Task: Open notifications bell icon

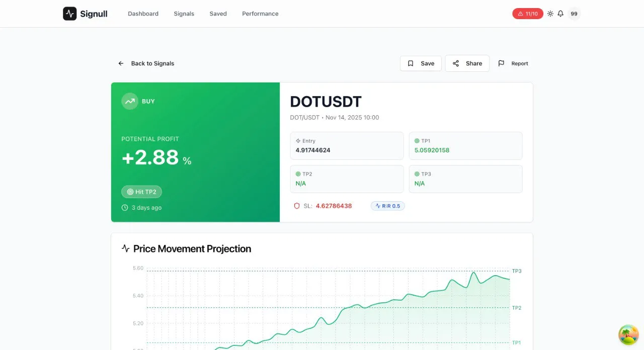Action: click(x=560, y=14)
